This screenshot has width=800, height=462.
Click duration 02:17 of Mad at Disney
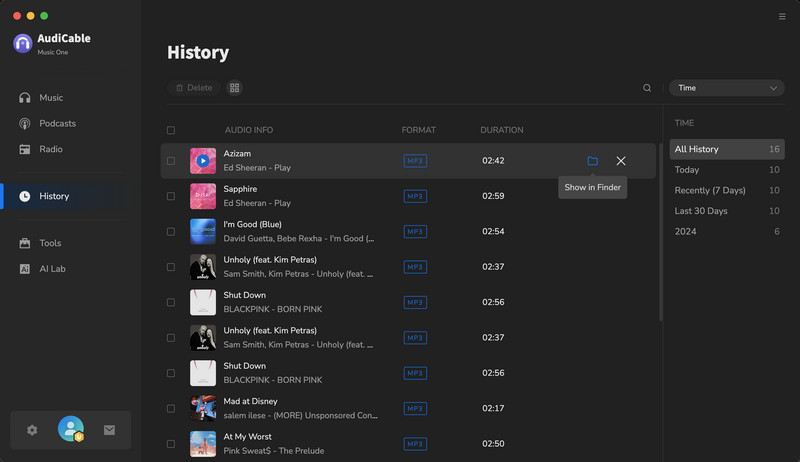point(493,408)
